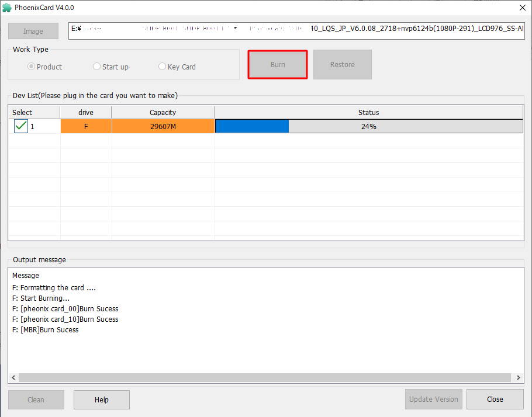Select the orange drive F cell
532x417 pixels.
pyautogui.click(x=86, y=126)
